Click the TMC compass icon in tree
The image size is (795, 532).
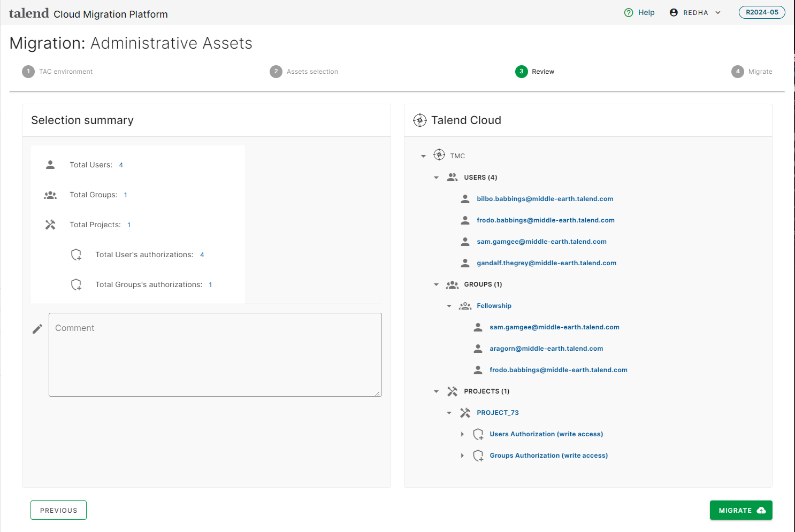(439, 155)
